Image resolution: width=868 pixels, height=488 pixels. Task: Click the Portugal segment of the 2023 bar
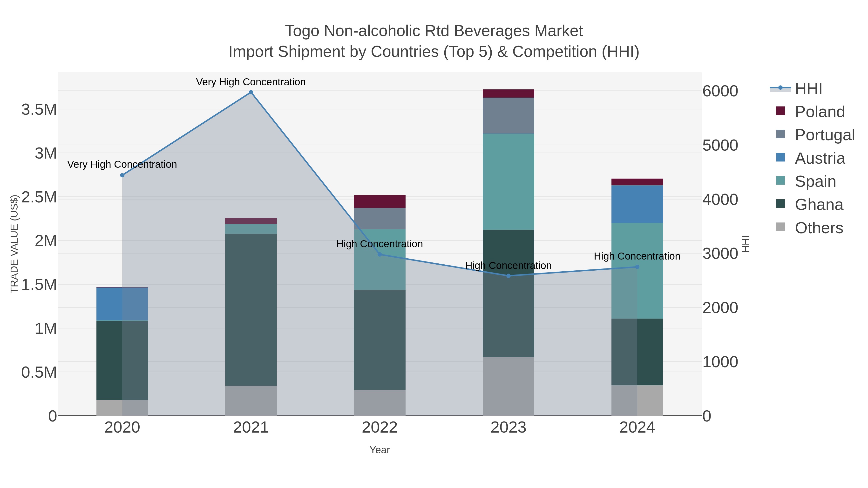(509, 116)
